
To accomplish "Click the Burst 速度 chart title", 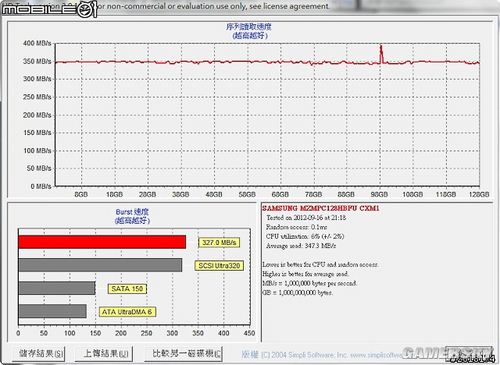I will pyautogui.click(x=132, y=212).
